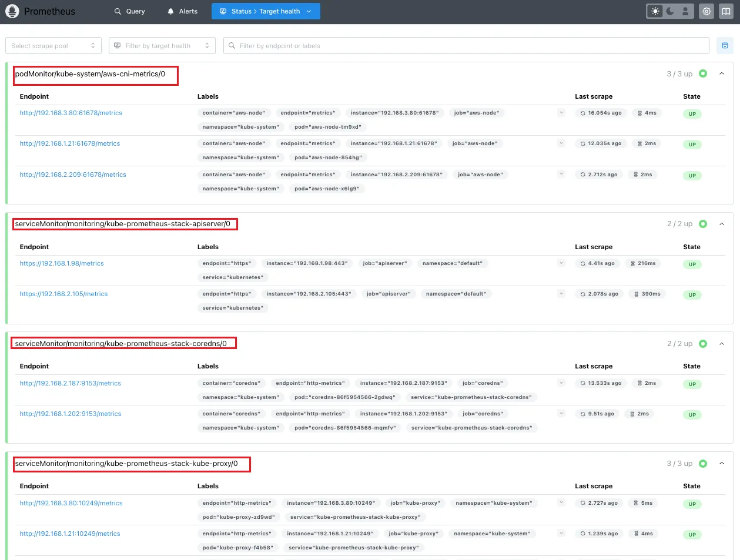Open Status > Target health menu
The height and width of the screenshot is (560, 740).
pyautogui.click(x=266, y=11)
